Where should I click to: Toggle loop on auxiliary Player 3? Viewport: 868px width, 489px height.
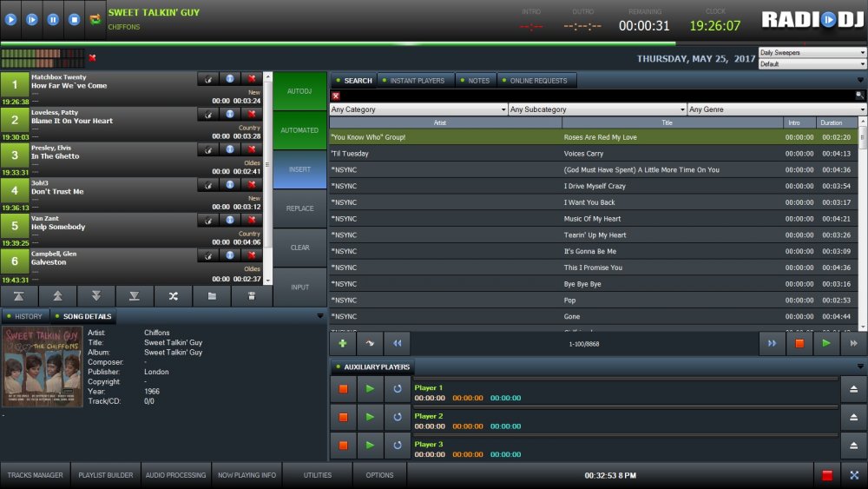(x=397, y=446)
